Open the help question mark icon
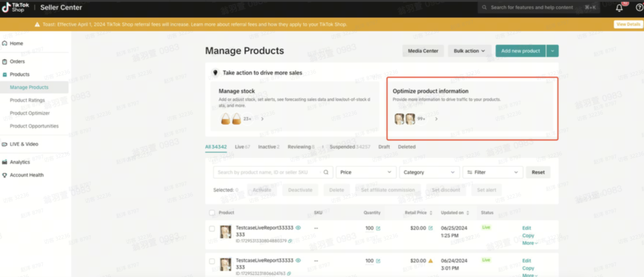Image resolution: width=644 pixels, height=277 pixels. click(x=640, y=7)
